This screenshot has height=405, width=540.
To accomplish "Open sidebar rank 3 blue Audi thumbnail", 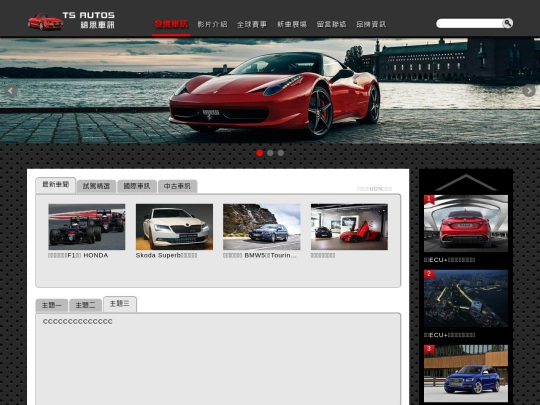I will click(466, 373).
